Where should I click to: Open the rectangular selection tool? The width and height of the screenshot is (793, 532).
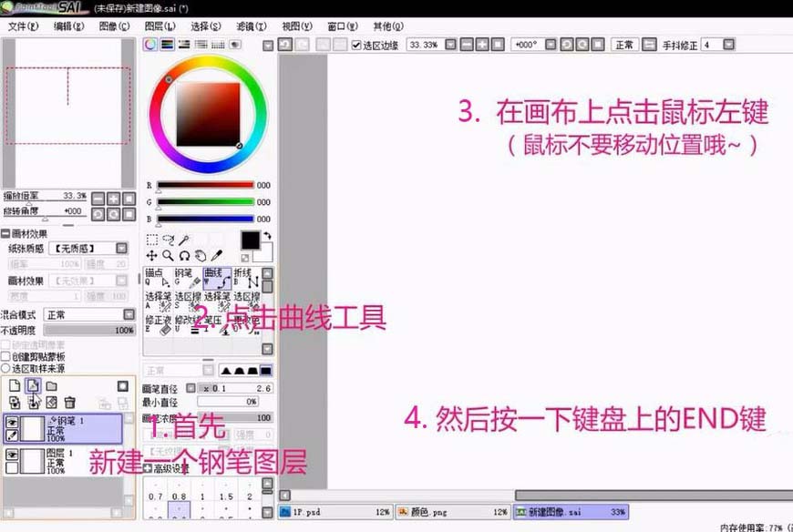[x=150, y=240]
